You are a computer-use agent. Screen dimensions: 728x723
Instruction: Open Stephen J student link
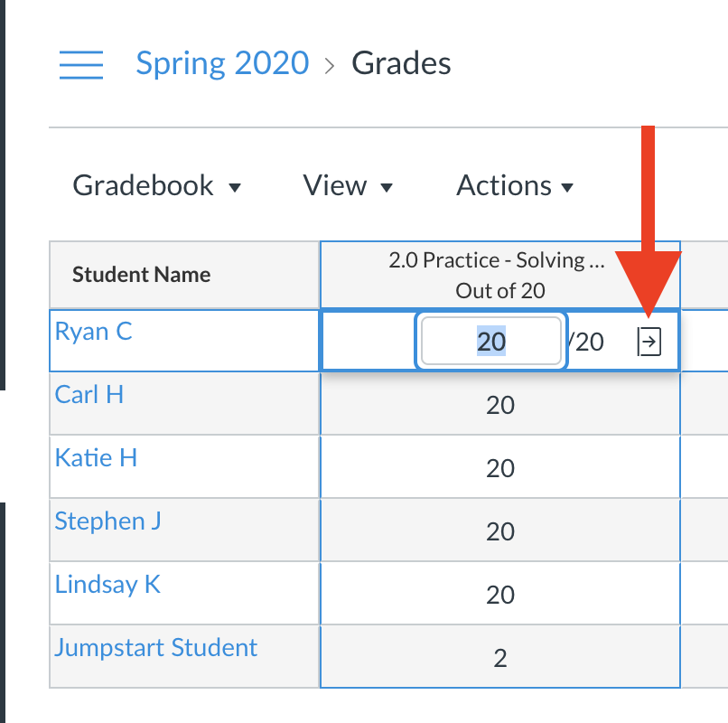pyautogui.click(x=107, y=521)
